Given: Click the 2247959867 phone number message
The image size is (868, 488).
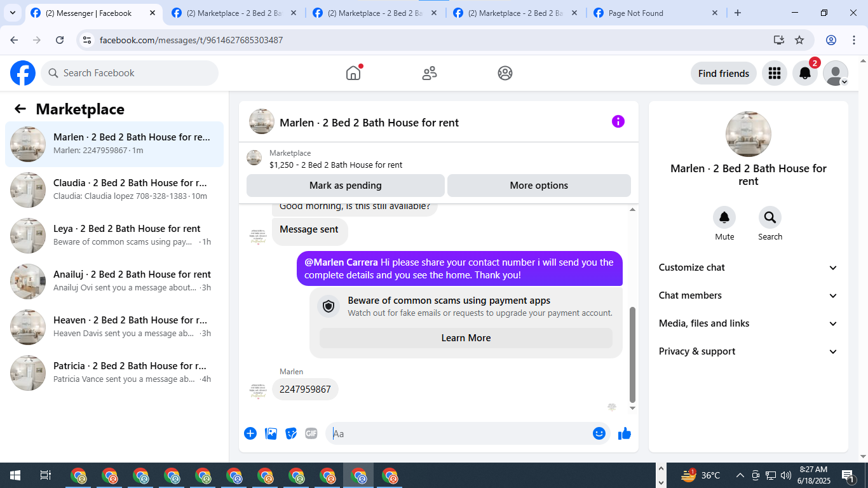Looking at the screenshot, I should (x=305, y=390).
